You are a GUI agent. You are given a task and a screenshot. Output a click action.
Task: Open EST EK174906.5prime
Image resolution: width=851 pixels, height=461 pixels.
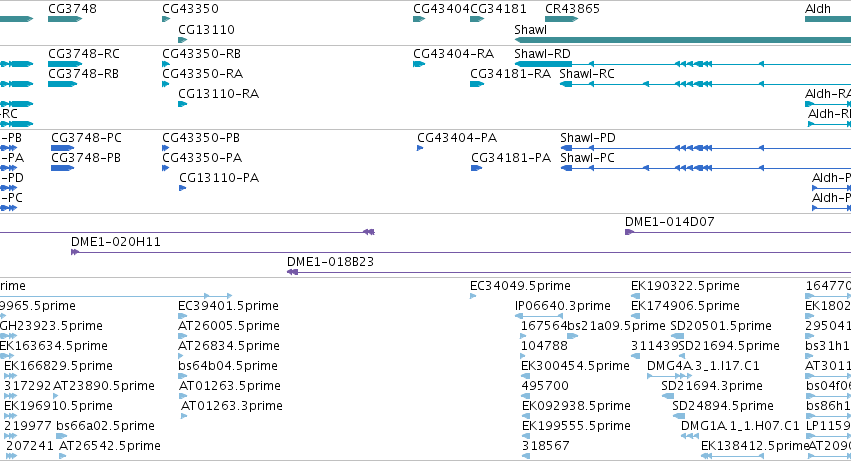click(x=685, y=306)
